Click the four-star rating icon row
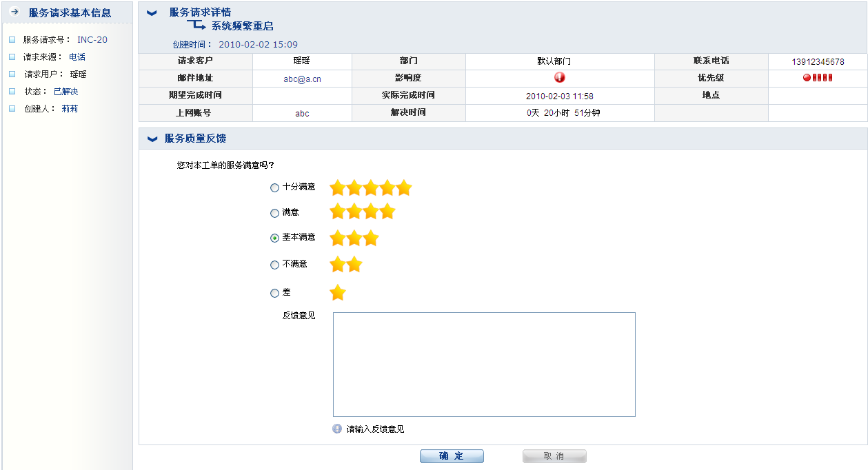Image resolution: width=868 pixels, height=470 pixels. pos(363,212)
